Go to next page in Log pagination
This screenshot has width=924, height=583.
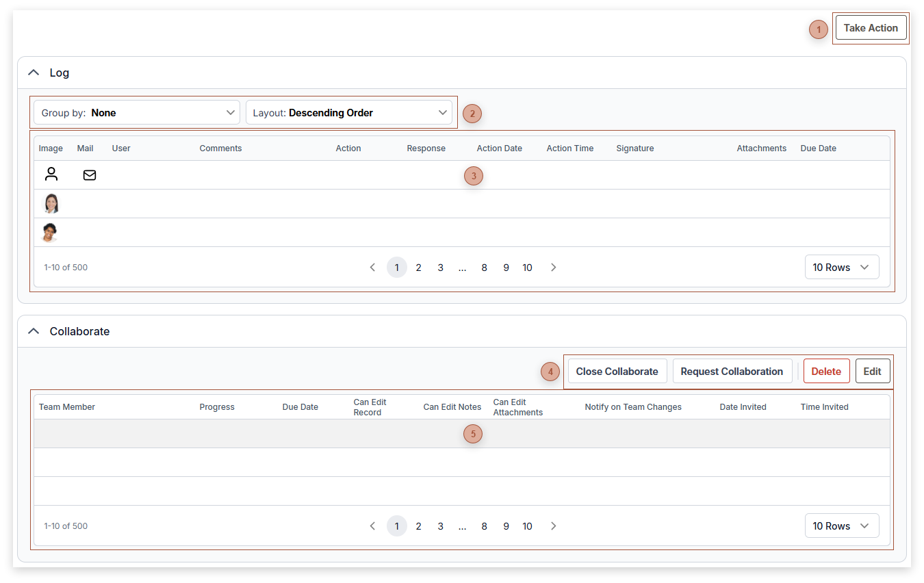coord(553,268)
